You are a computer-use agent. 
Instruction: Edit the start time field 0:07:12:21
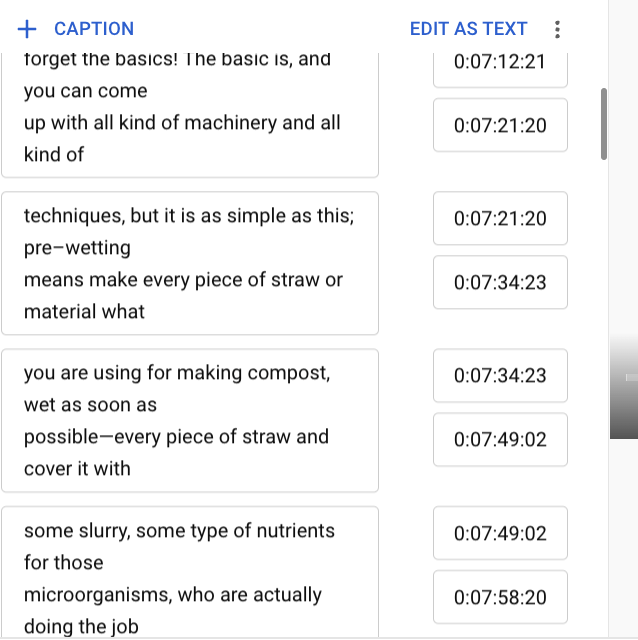pyautogui.click(x=500, y=62)
